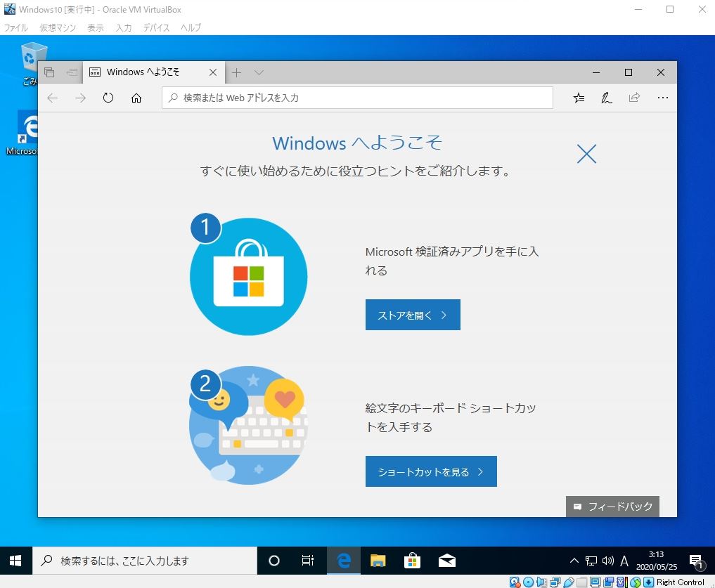Set the current Edge tabs aside
The width and height of the screenshot is (715, 588).
coord(72,72)
